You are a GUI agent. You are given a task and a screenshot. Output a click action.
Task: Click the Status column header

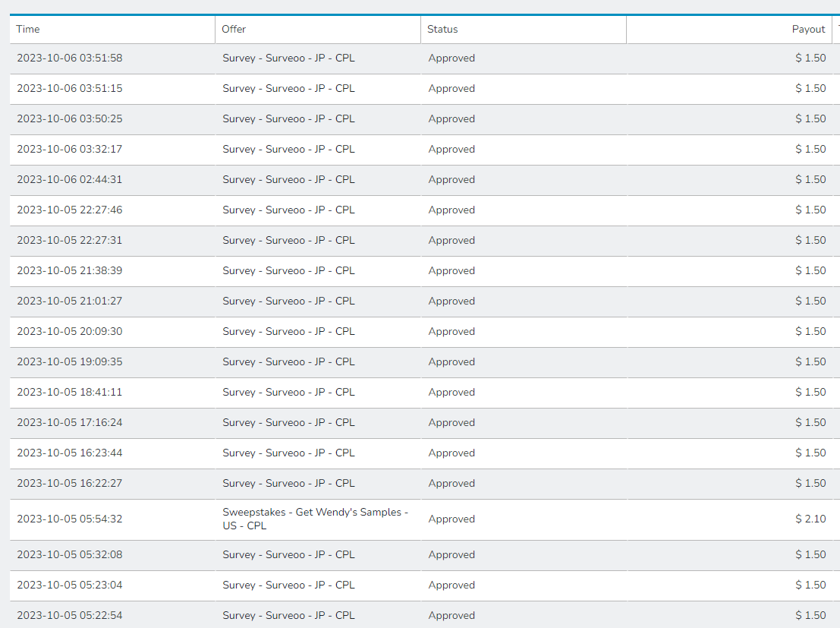tap(442, 30)
